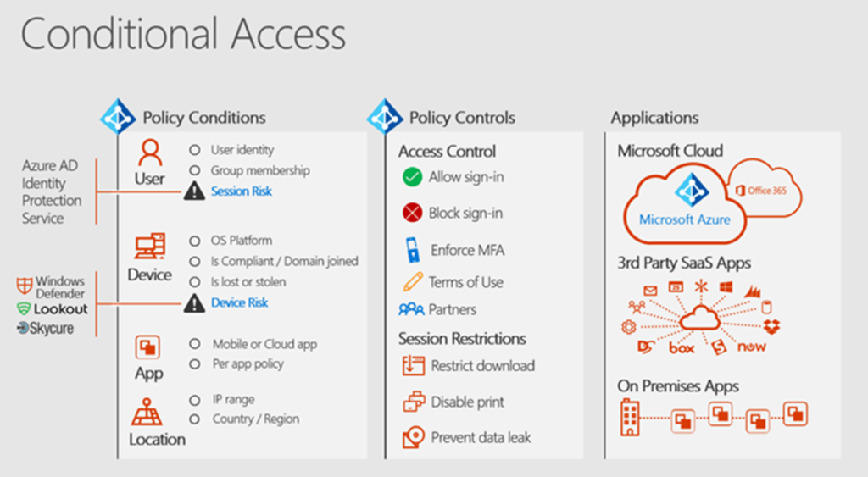Click the Restrict download icon
868x477 pixels.
coord(414,366)
